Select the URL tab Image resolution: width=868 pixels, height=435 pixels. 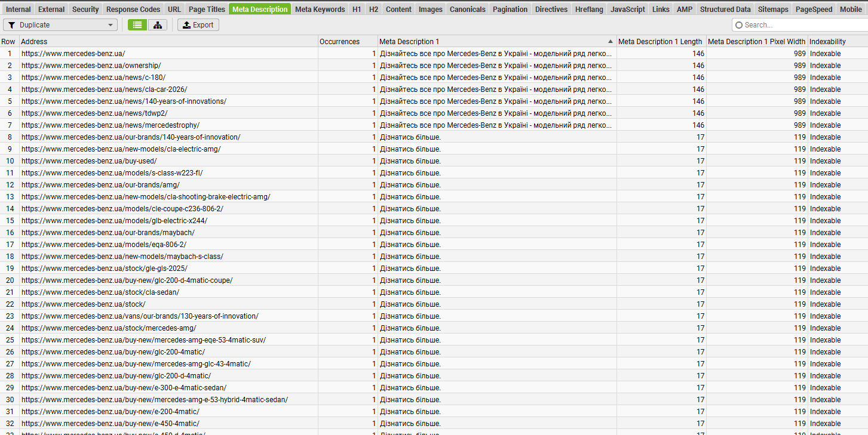coord(174,9)
